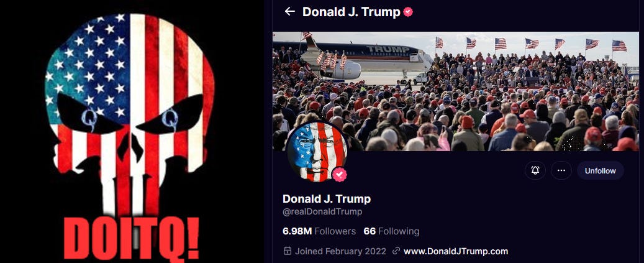Click the bold Donald J. Trump profile name
This screenshot has height=263, width=644.
pyautogui.click(x=327, y=199)
